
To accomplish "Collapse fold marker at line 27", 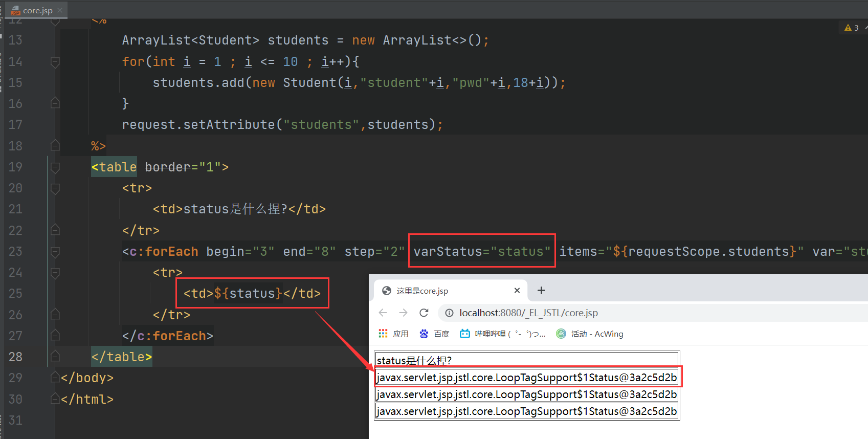I will [x=55, y=336].
